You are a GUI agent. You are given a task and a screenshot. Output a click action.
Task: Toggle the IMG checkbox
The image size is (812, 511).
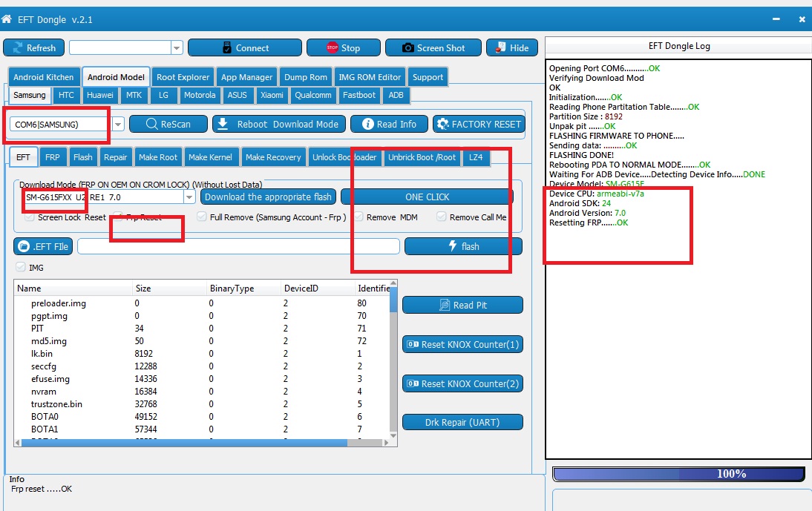21,267
